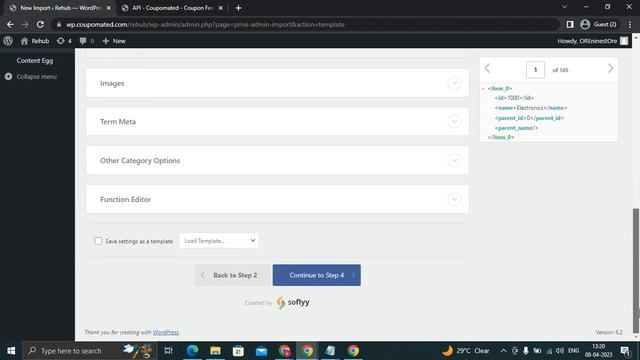640x360 pixels.
Task: Click Continue to Step 4
Action: pos(317,275)
